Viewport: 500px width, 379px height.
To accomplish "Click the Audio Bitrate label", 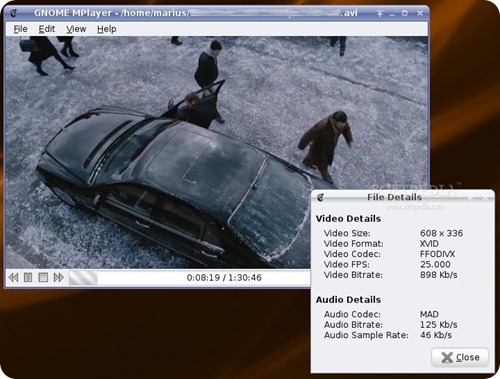I will pos(353,325).
